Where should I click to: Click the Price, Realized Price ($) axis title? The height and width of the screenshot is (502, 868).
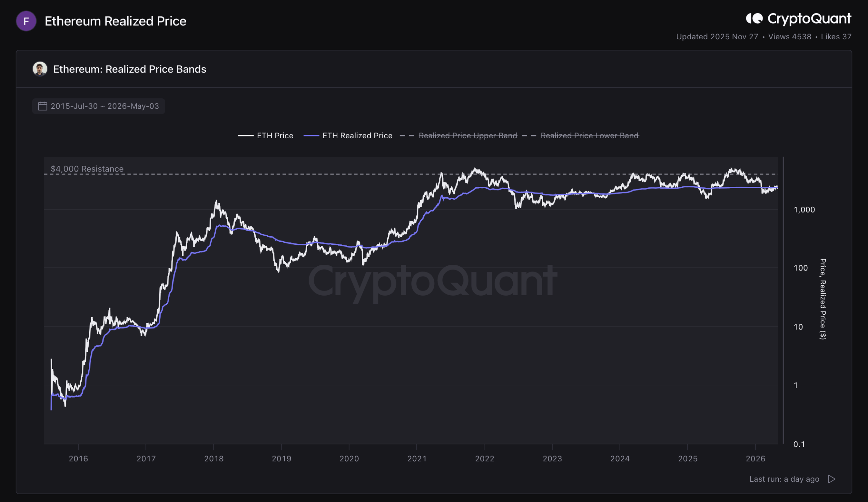(x=823, y=299)
